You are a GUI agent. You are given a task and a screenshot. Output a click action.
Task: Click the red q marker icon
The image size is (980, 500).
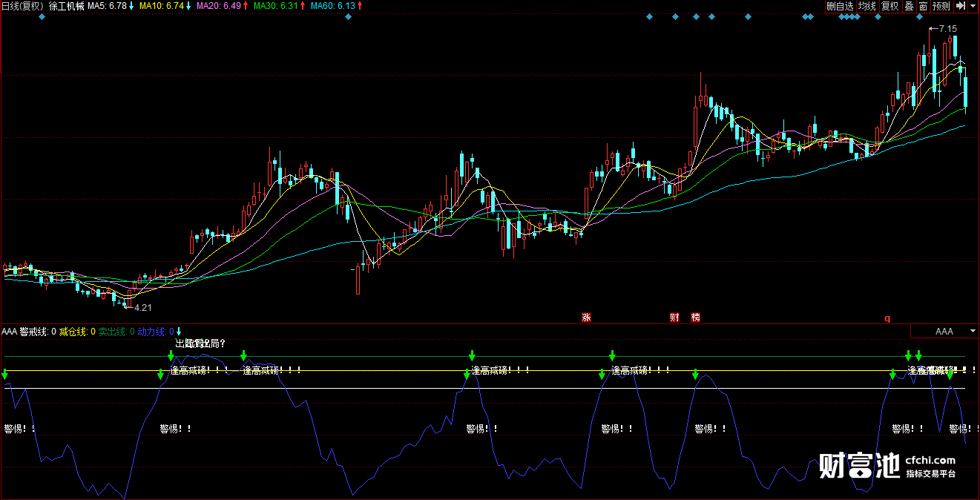pyautogui.click(x=887, y=318)
